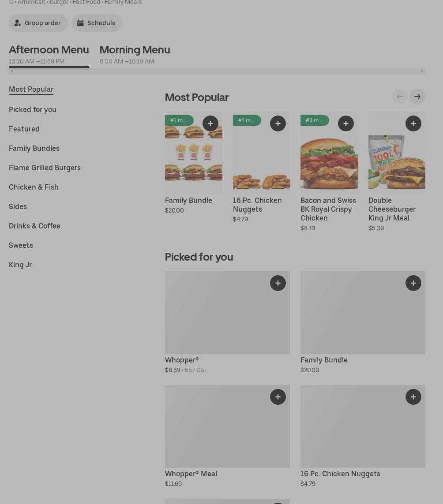Add Family Bundle from Most Popular carousel
The image size is (443, 504).
(210, 123)
